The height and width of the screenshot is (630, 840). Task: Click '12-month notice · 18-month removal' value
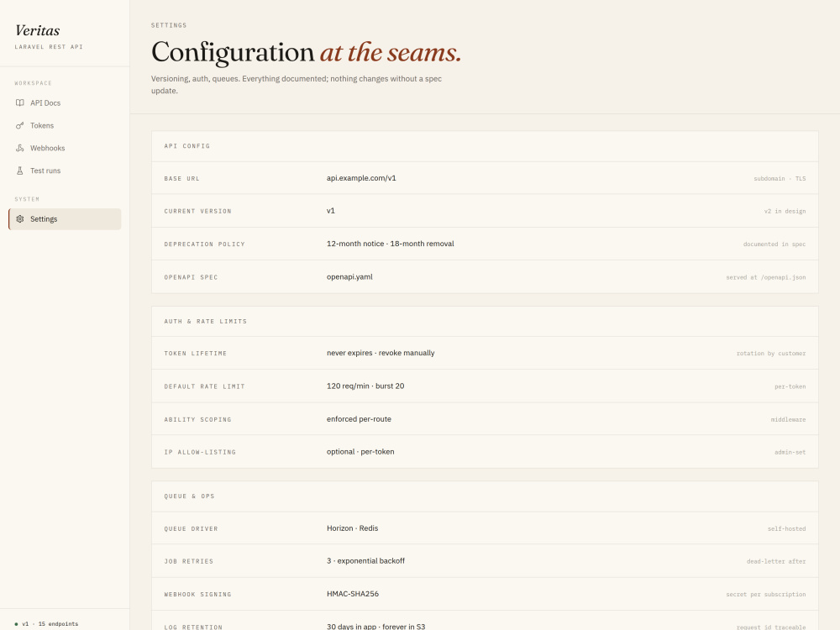coord(390,244)
